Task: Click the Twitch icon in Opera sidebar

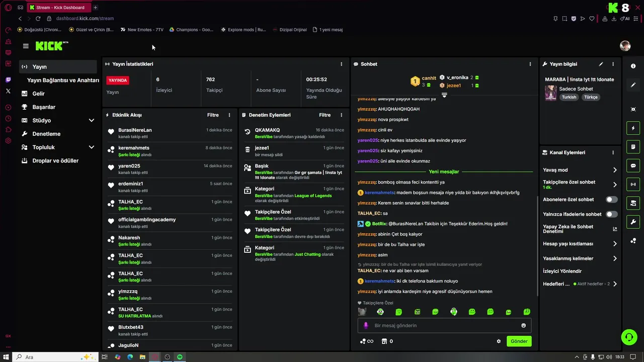Action: 8,80
